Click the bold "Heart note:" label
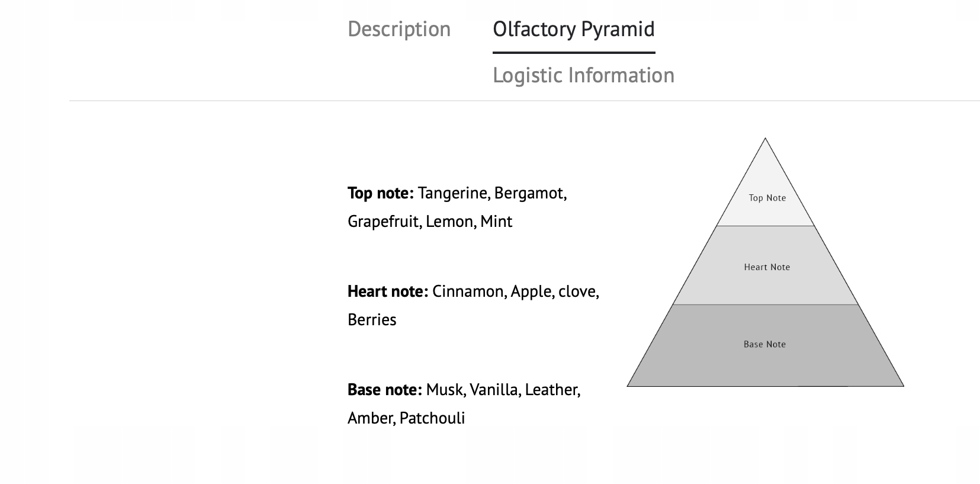Screen dimensions: 980x484 tap(387, 291)
